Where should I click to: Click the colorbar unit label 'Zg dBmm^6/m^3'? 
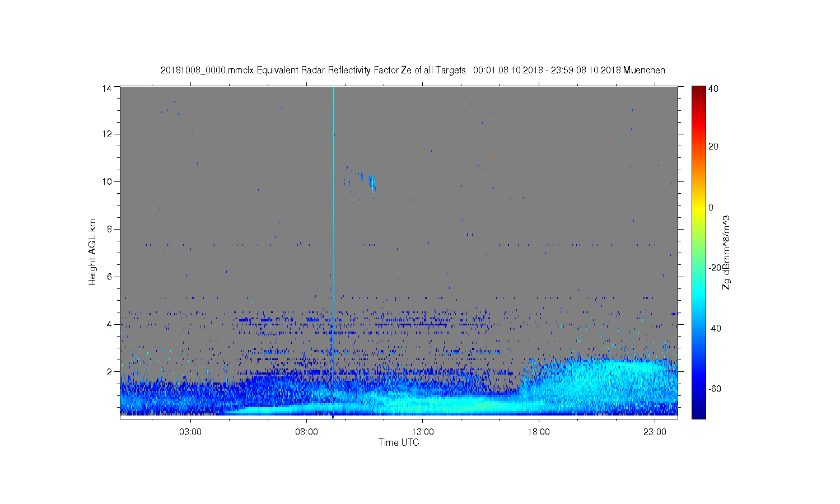coord(727,253)
